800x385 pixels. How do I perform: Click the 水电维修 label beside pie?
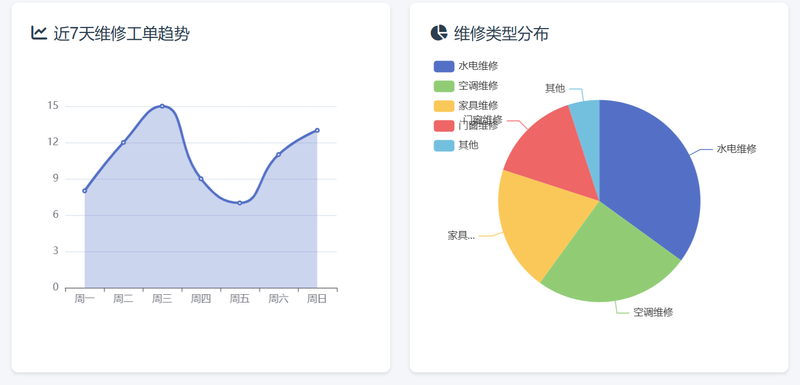click(x=736, y=149)
